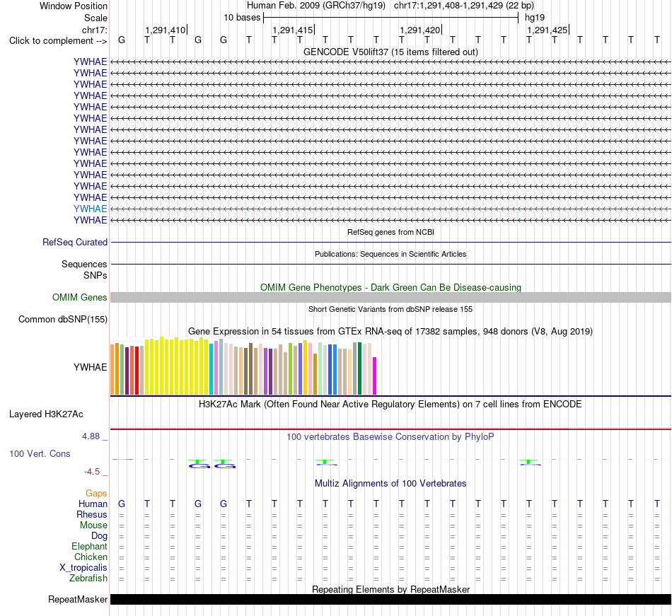The height and width of the screenshot is (616, 672).
Task: Click the cyan bar in GTEx chart
Action: pos(212,369)
